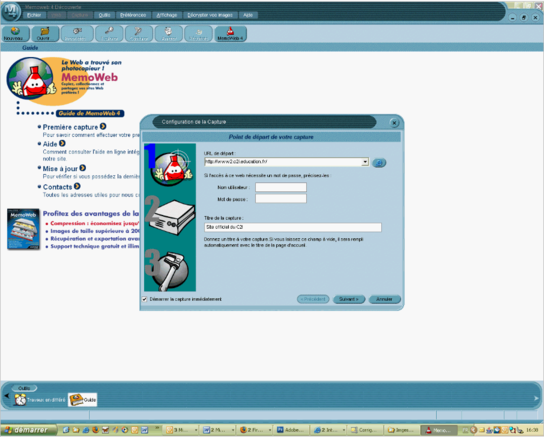Switch to the Adobe taskbar item
Viewport: 544px width, 437px height.
(291, 430)
